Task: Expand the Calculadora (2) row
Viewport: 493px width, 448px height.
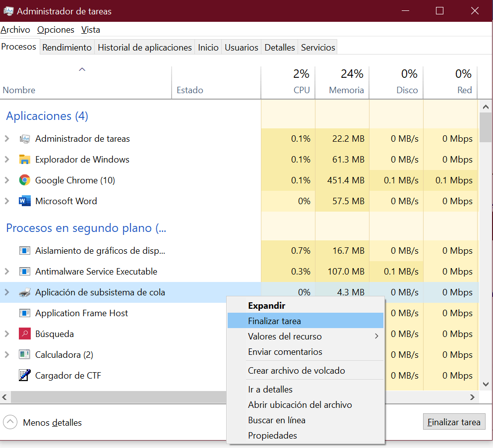Action: pyautogui.click(x=7, y=354)
